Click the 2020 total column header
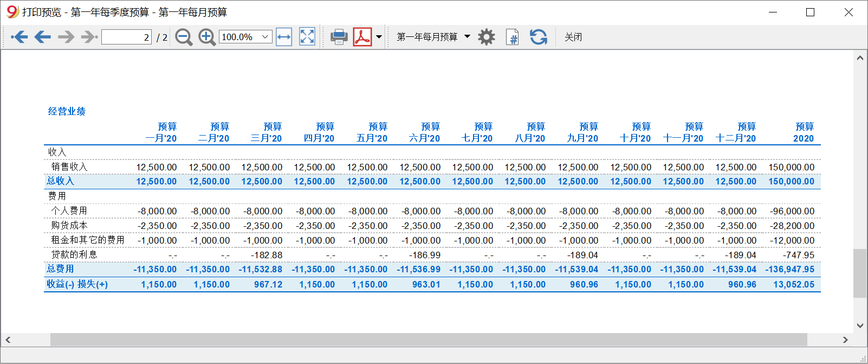 804,138
